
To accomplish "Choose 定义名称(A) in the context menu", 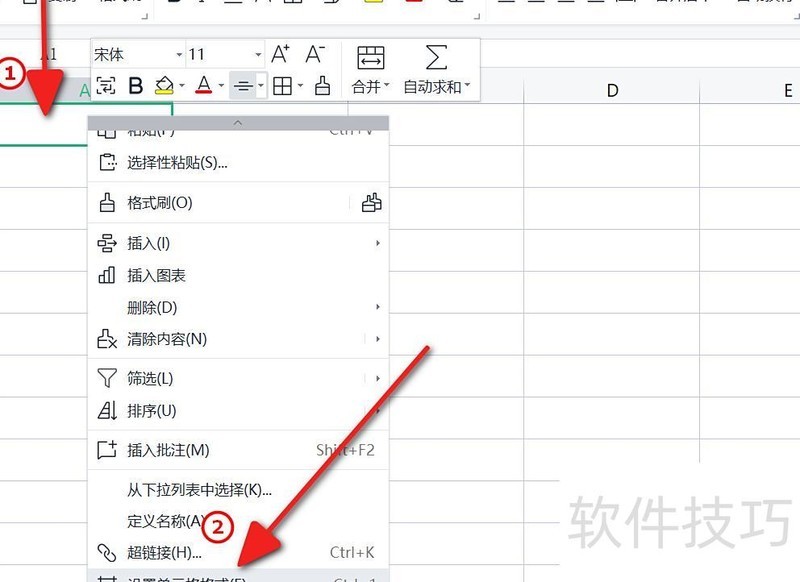I will [x=238, y=521].
